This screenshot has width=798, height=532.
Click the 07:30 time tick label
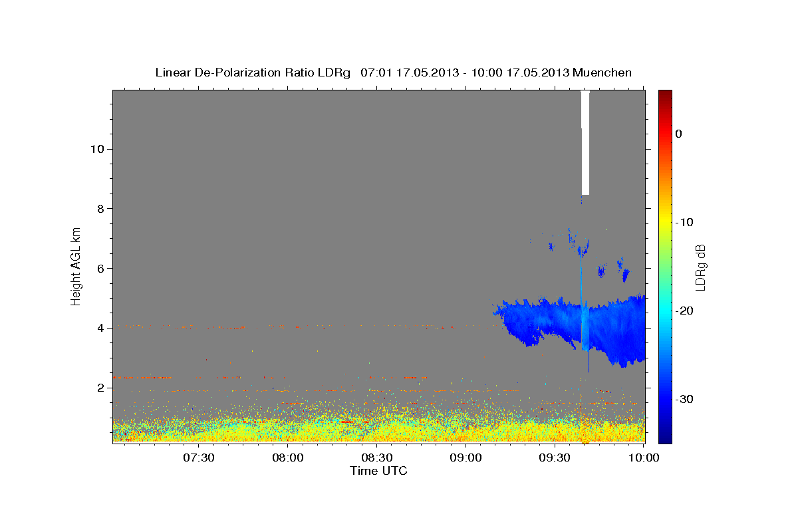198,458
